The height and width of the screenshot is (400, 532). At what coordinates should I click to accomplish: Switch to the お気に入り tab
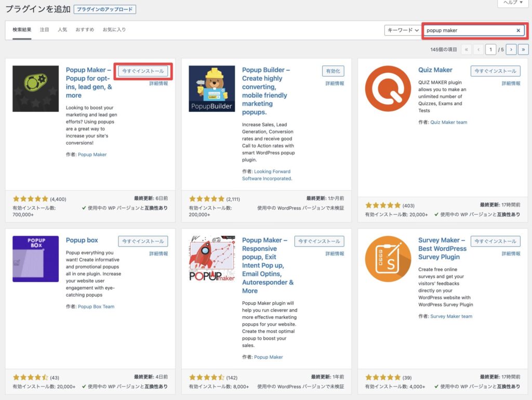(114, 30)
